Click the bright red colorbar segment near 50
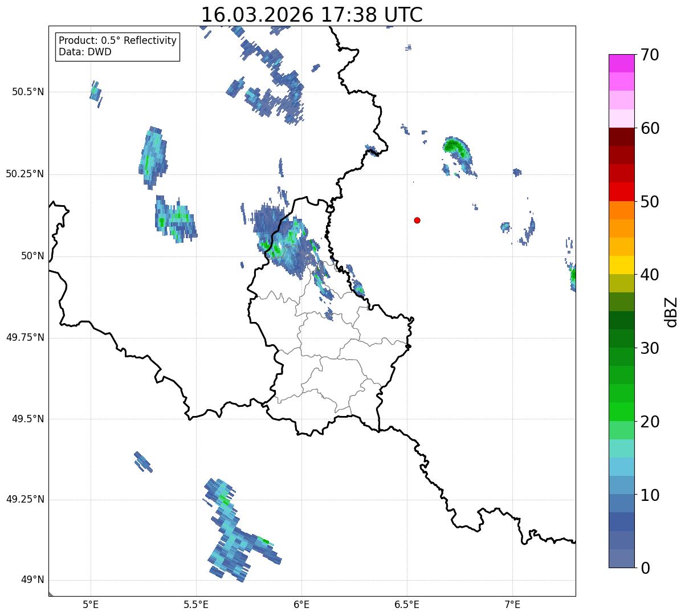The image size is (685, 616). (621, 191)
